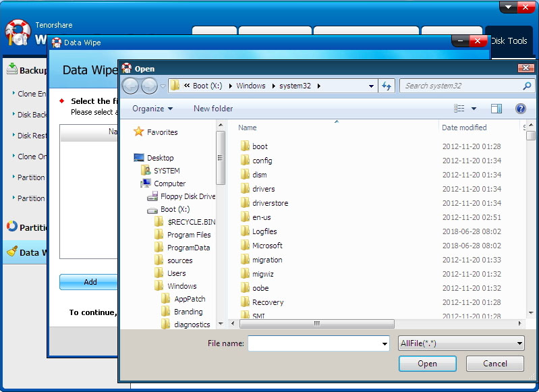Select sources folder in tree
539x392 pixels.
(173, 260)
